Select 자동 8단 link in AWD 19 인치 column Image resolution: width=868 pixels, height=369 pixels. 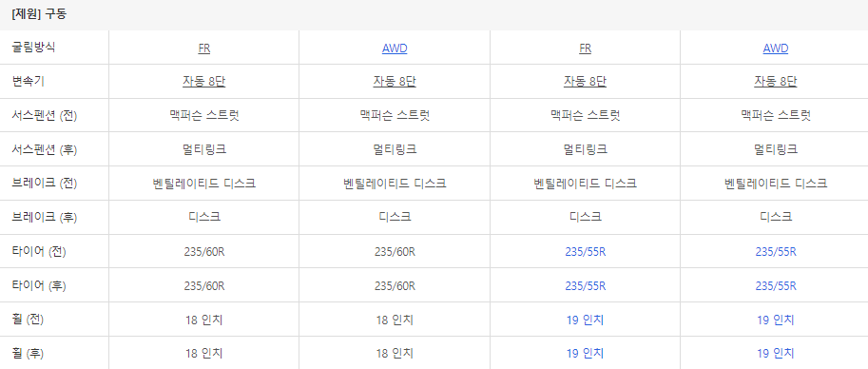tap(776, 82)
